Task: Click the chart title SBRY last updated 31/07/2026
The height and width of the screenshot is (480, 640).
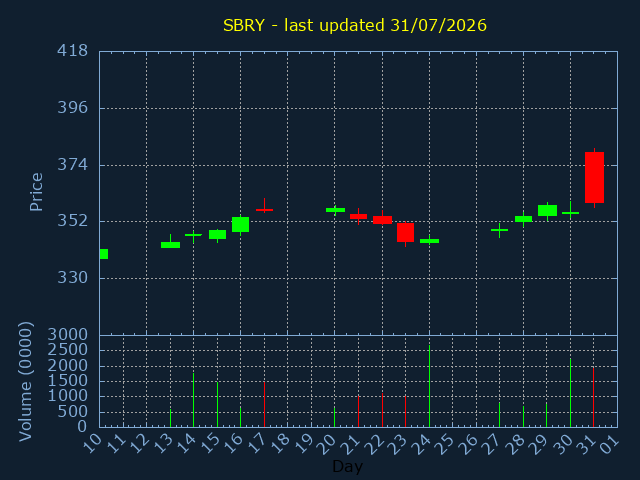Action: click(x=355, y=25)
